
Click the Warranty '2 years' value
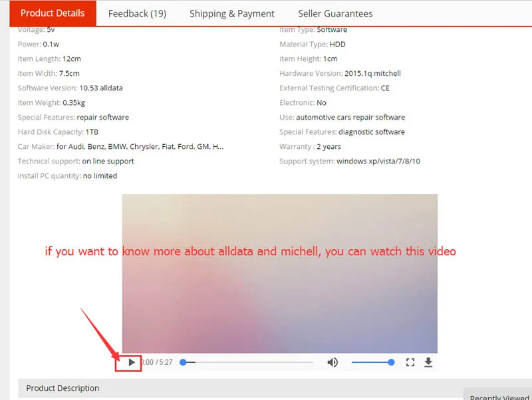pyautogui.click(x=329, y=147)
